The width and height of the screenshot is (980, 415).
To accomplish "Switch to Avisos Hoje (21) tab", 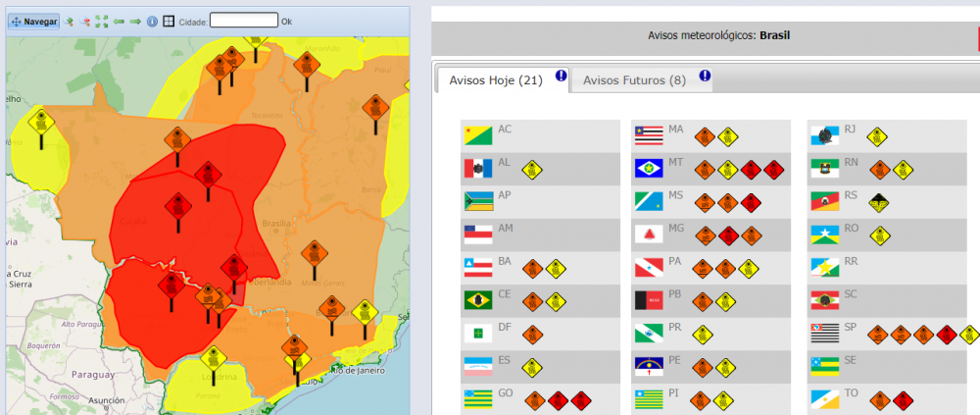I will 496,80.
